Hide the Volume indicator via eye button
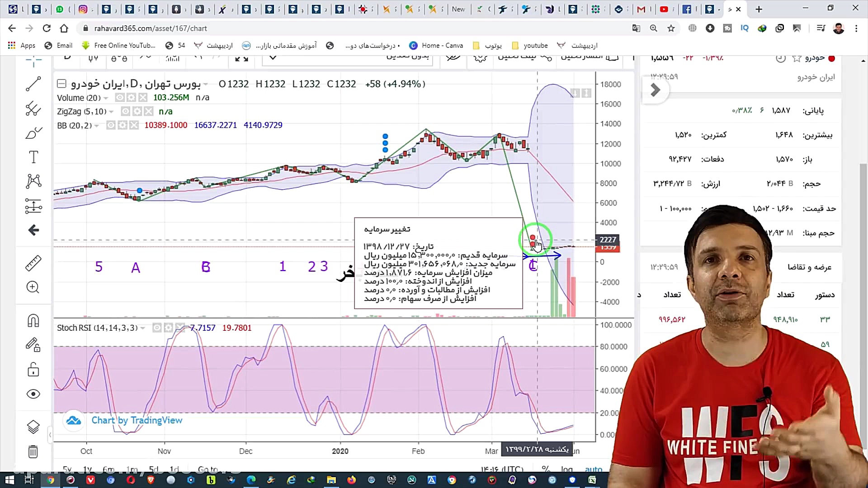This screenshot has width=868, height=488. click(x=120, y=98)
